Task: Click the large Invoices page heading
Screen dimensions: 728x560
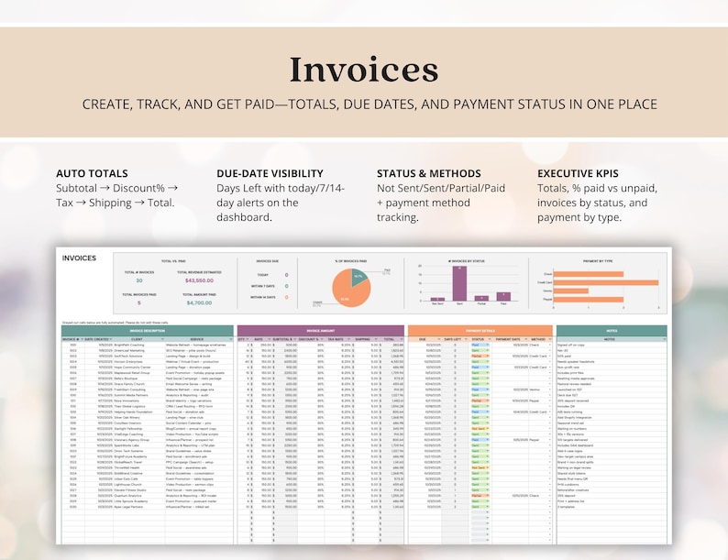Action: [x=364, y=70]
